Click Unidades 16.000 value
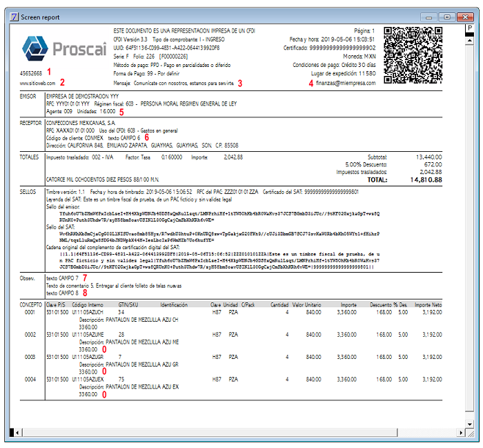 coord(96,111)
